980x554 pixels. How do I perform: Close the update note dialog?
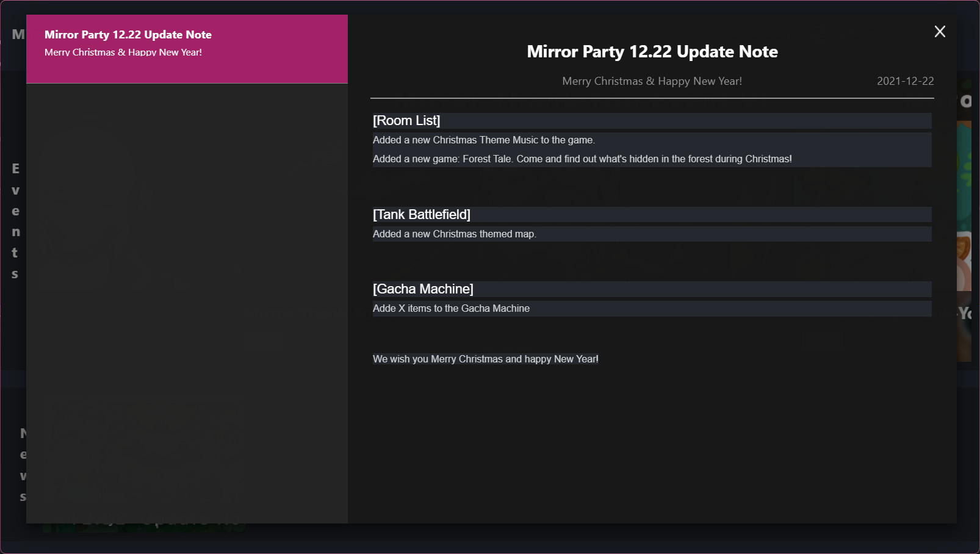(940, 31)
